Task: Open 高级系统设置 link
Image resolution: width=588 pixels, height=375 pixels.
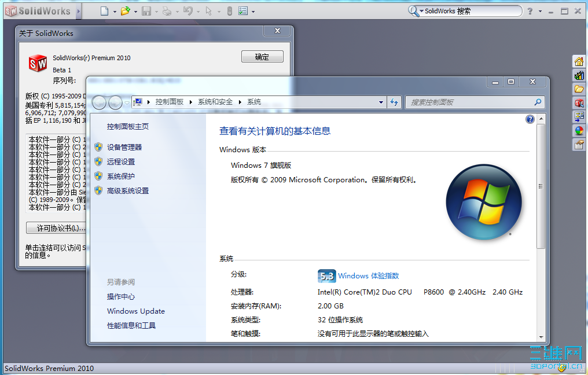Action: [128, 191]
